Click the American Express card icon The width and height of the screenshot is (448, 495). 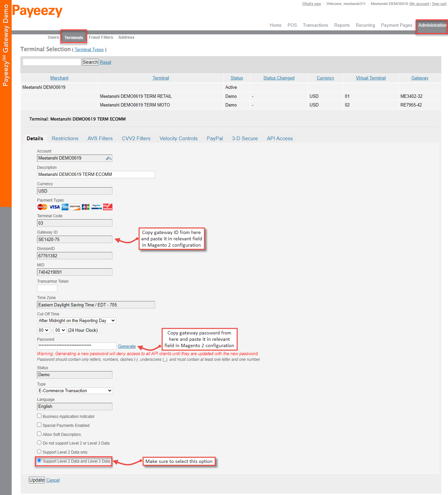65,207
